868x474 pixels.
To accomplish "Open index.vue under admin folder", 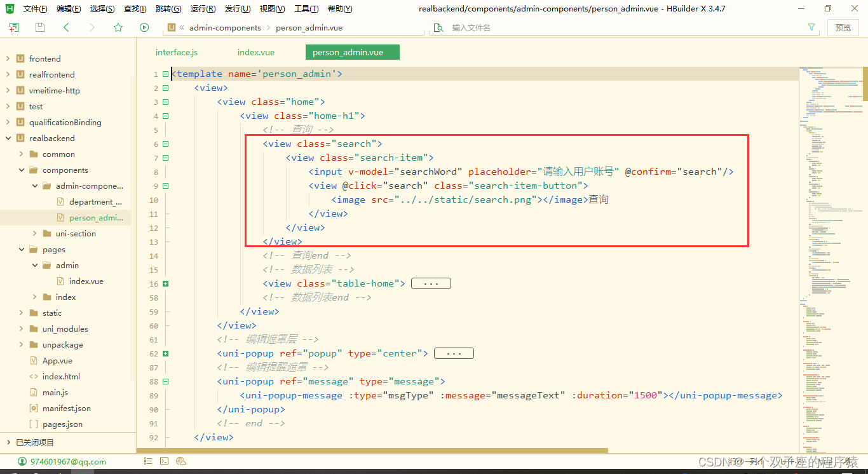I will click(x=86, y=281).
